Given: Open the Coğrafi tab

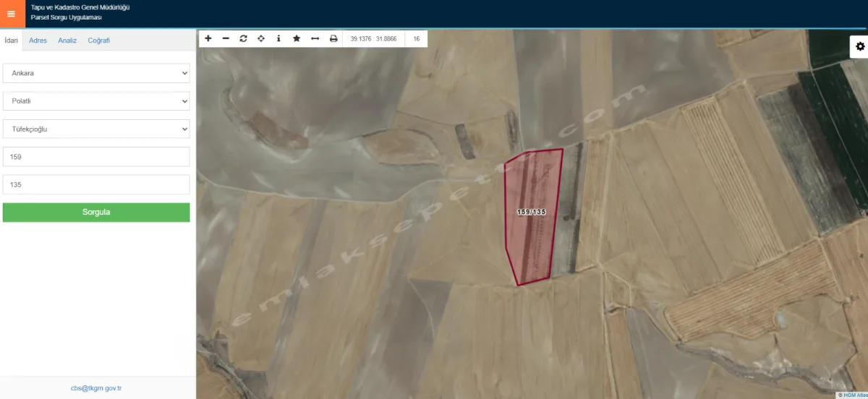Looking at the screenshot, I should (x=99, y=40).
